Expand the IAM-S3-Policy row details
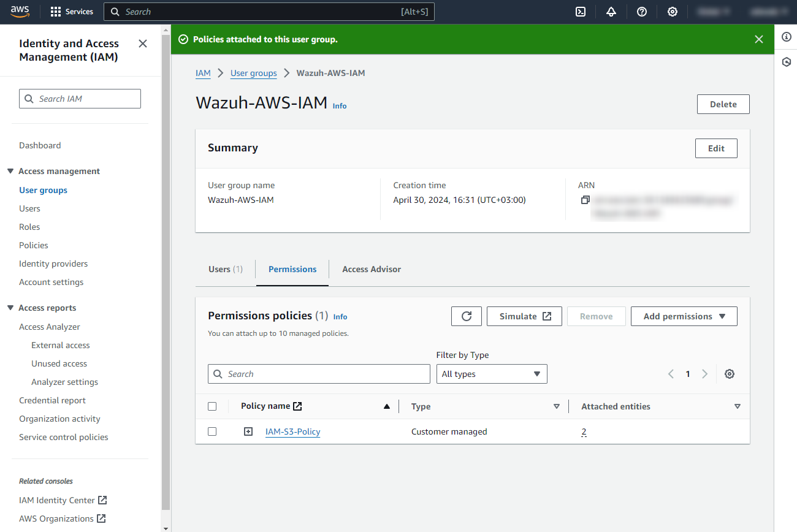Screen dimensions: 797x532 (x=248, y=431)
